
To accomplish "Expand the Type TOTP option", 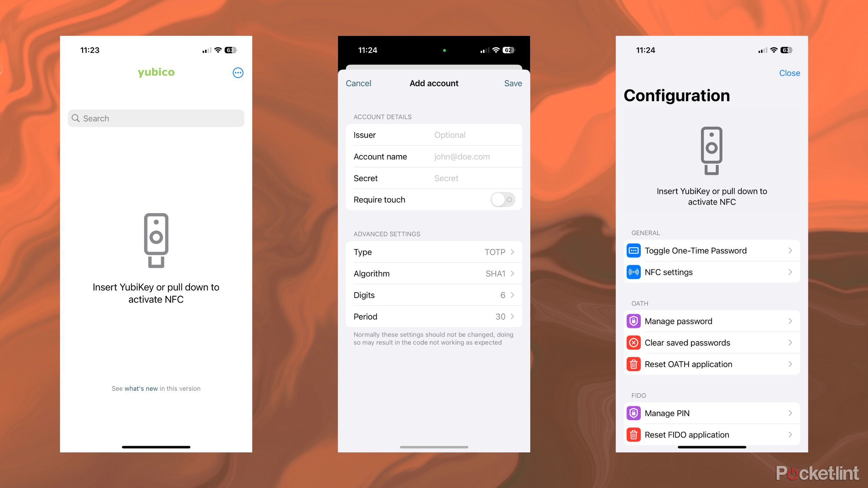I will (x=513, y=252).
